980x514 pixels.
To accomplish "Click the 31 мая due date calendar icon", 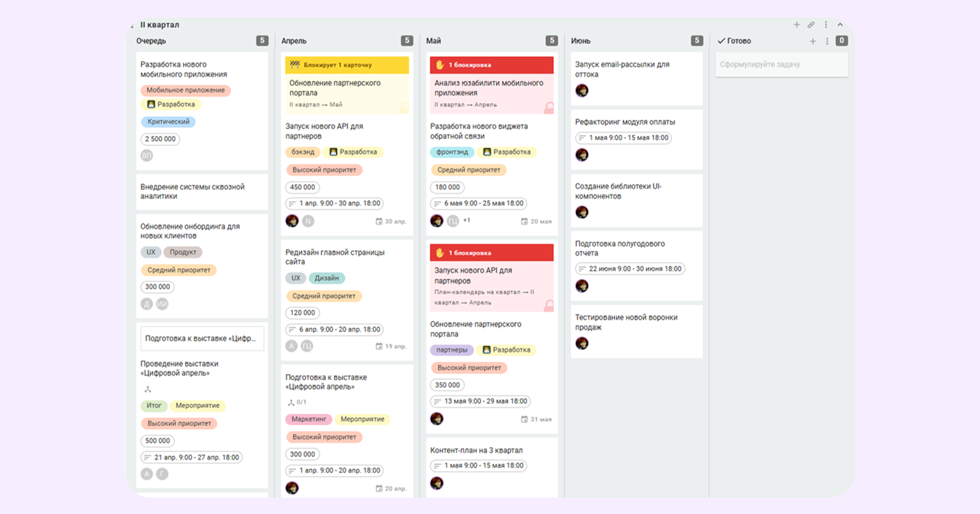I will click(x=524, y=419).
